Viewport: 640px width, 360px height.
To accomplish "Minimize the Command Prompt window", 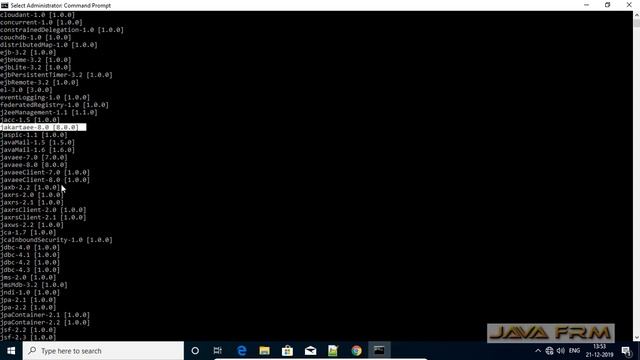I will (587, 5).
